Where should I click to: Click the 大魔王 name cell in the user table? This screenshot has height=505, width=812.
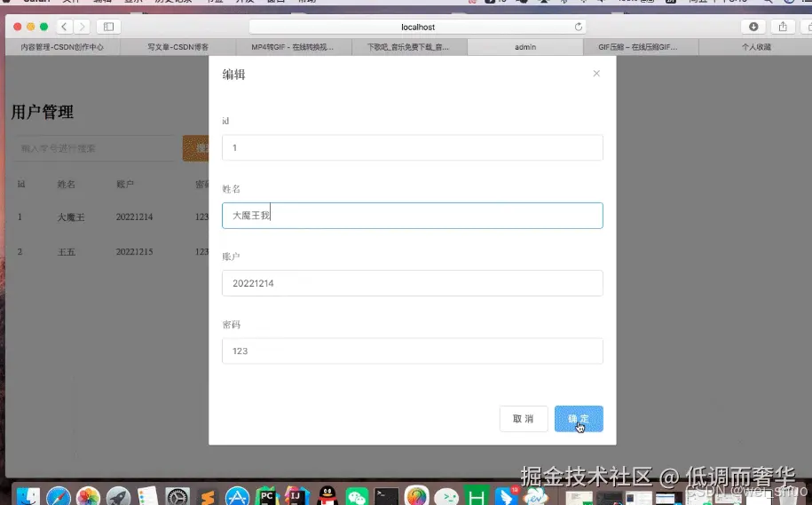(x=71, y=217)
